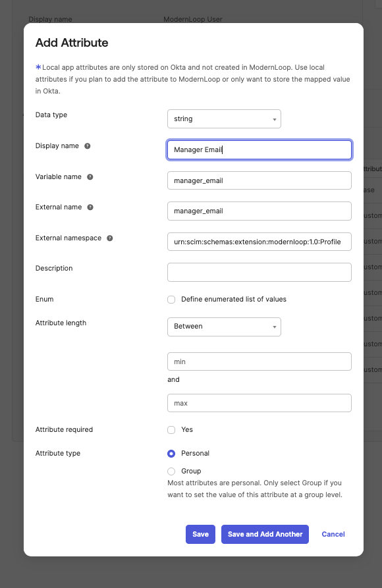
Task: Select the Personal attribute type
Action: coord(171,454)
